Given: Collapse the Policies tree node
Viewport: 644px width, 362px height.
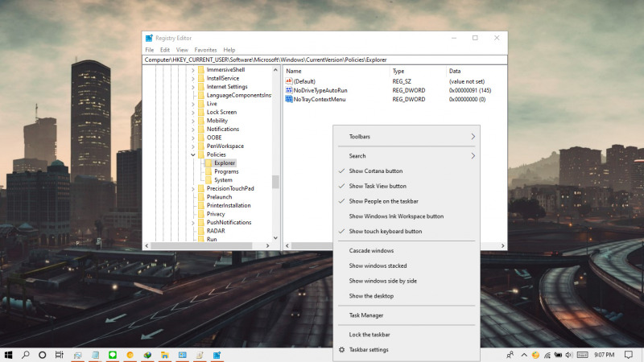Looking at the screenshot, I should click(x=193, y=154).
